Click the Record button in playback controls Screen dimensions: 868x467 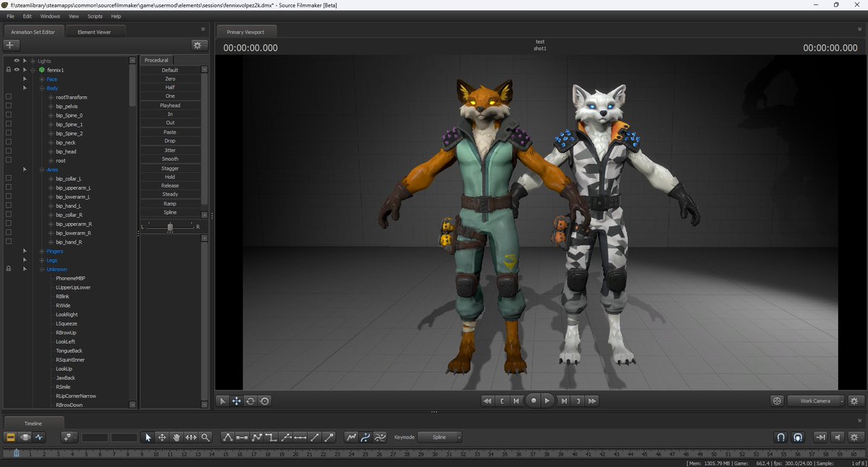534,400
